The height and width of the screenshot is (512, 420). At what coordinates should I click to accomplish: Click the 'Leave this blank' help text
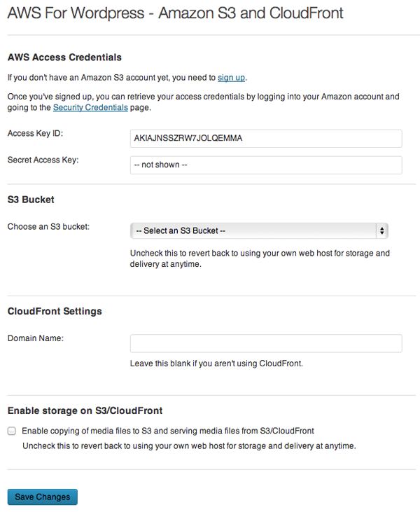[216, 364]
